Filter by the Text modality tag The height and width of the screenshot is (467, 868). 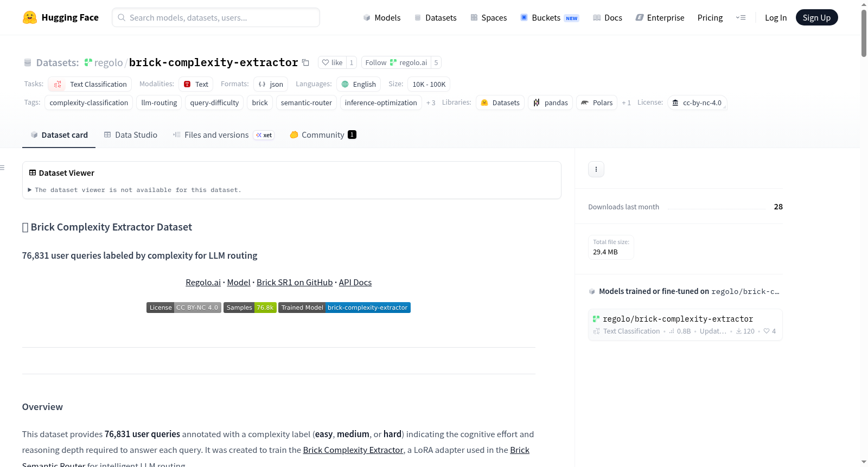[x=196, y=84]
